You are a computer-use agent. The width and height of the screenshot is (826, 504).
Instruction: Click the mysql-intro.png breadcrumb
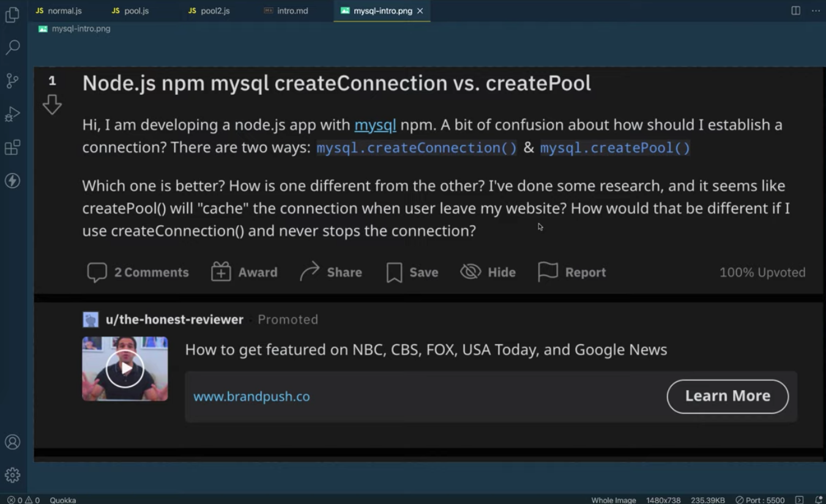pyautogui.click(x=75, y=29)
